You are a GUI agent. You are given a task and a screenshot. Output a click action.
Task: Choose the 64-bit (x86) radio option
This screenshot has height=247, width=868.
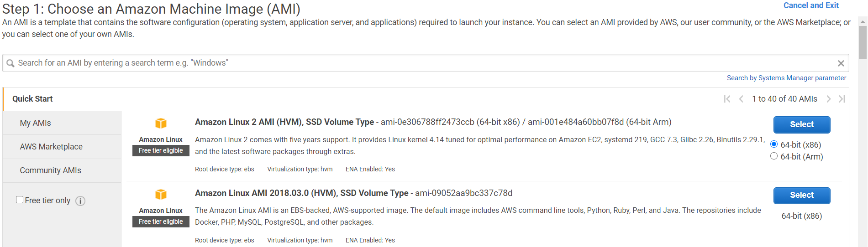(x=774, y=144)
